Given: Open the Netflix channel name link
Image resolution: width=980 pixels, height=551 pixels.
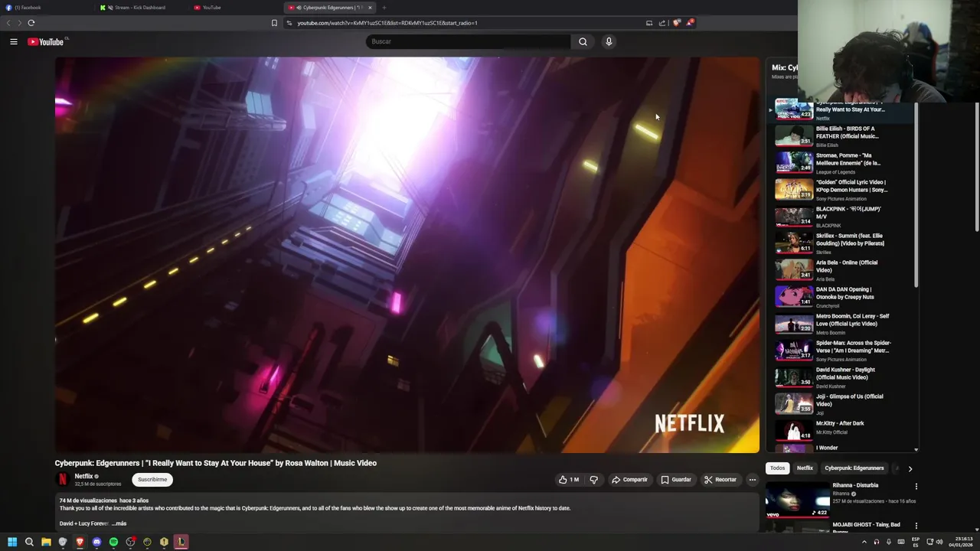Looking at the screenshot, I should (x=83, y=477).
